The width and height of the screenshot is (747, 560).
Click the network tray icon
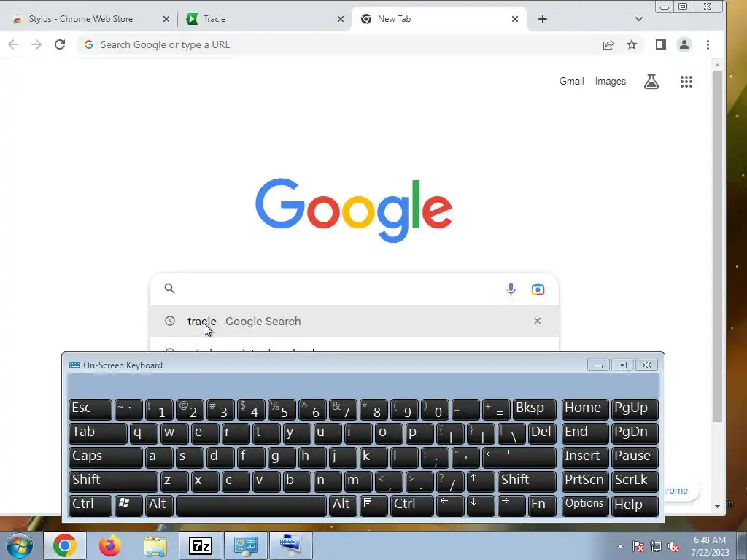[656, 547]
